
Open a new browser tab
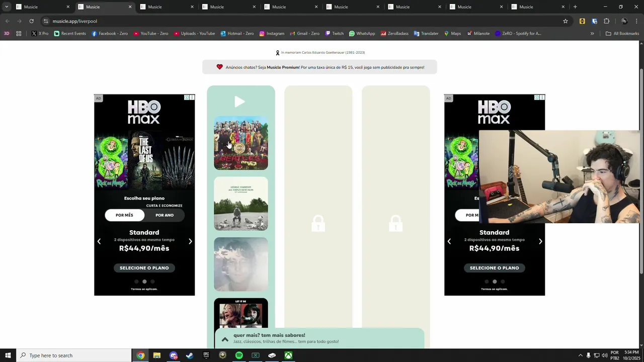(575, 7)
